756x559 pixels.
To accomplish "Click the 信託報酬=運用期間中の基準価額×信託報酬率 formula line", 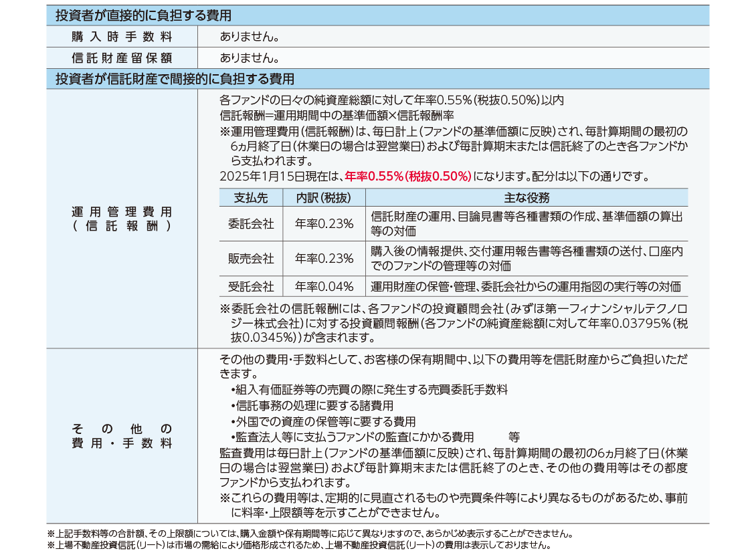I will [337, 114].
